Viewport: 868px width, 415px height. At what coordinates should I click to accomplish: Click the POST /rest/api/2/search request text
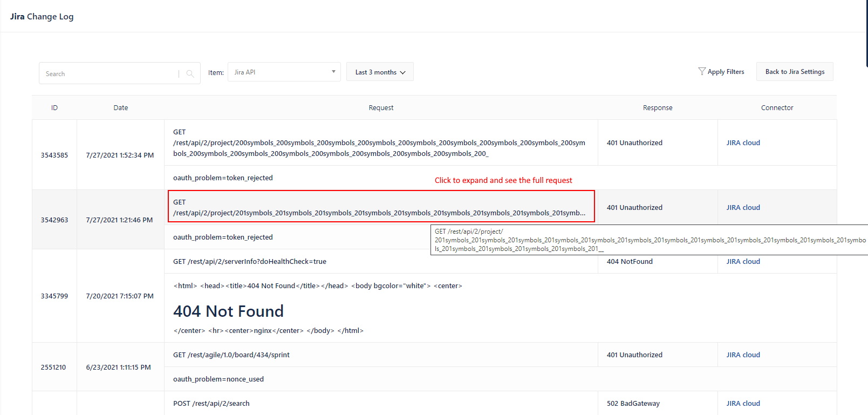(211, 403)
